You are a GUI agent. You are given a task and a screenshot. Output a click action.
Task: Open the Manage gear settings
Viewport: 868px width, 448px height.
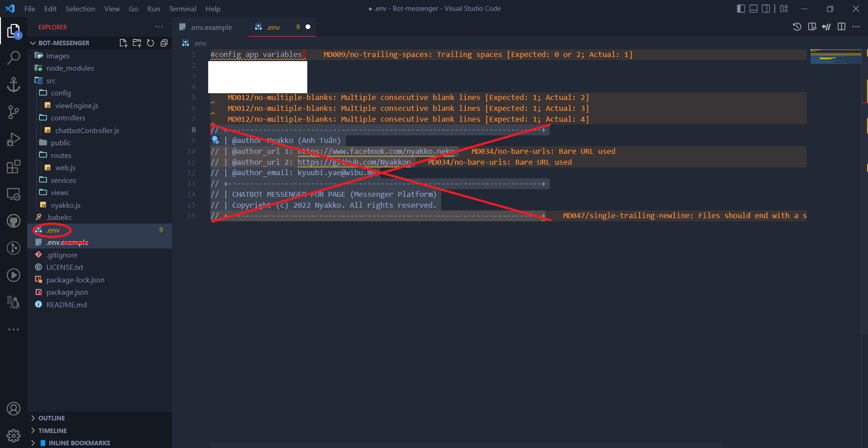tap(14, 435)
